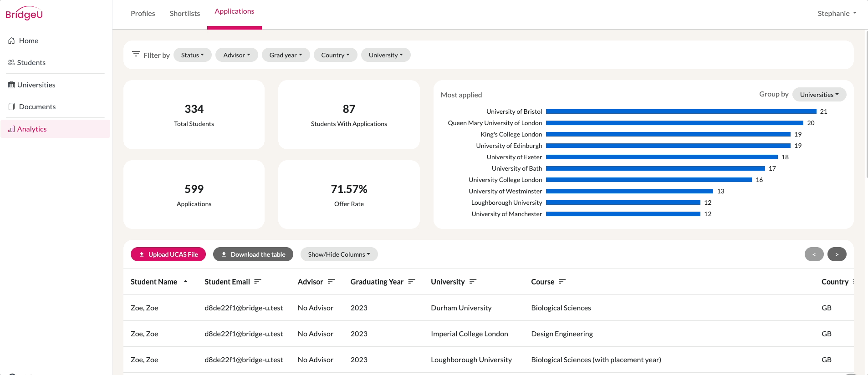Click the Durham University cell

[461, 308]
